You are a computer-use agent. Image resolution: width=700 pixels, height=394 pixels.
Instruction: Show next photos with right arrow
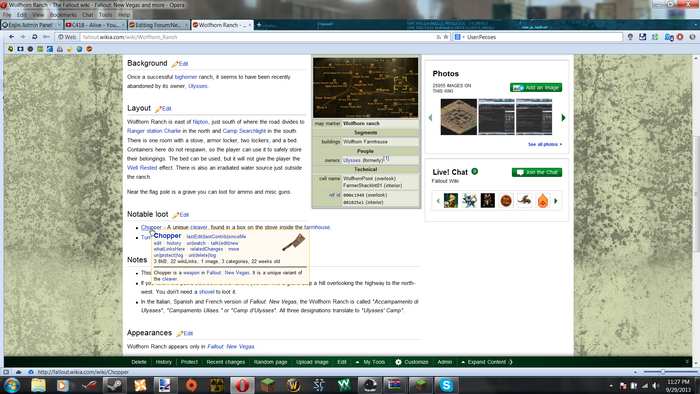[x=563, y=118]
